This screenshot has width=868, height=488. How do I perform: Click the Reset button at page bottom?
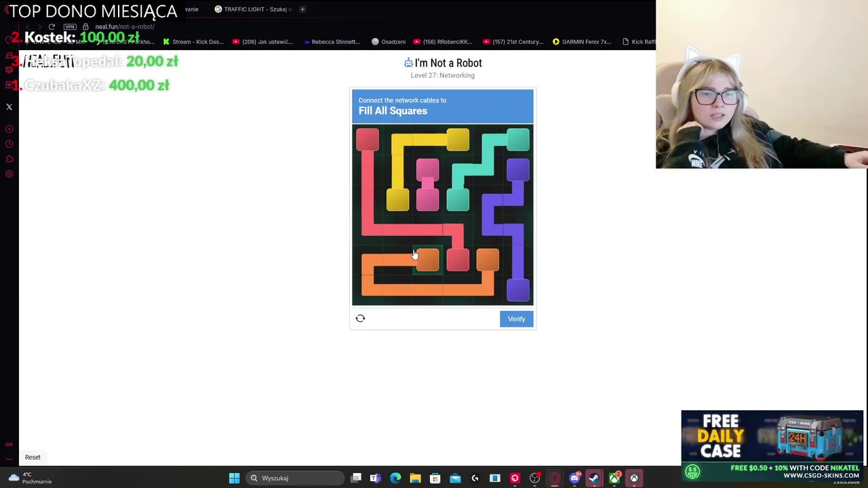33,457
